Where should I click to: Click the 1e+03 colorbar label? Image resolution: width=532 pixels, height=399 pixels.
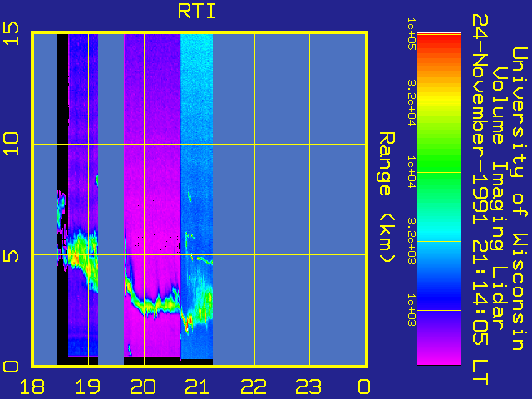coord(411,310)
